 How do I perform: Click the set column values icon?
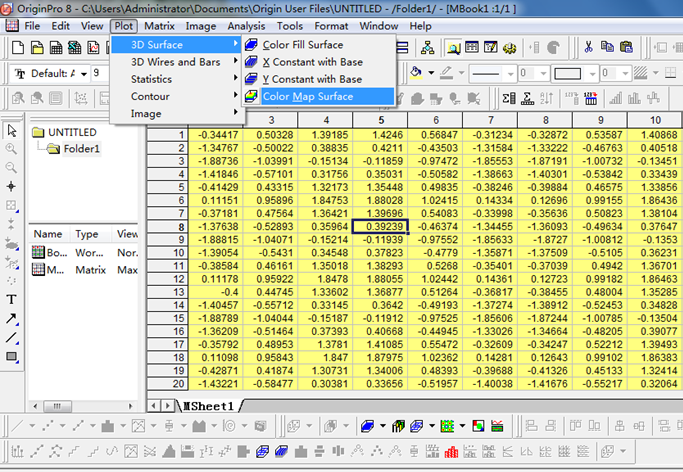pyautogui.click(x=591, y=98)
